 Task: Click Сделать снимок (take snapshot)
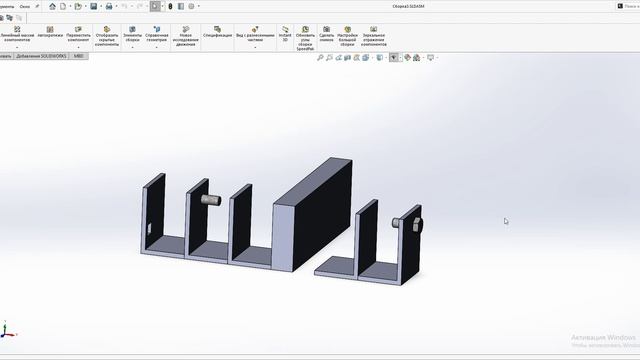click(327, 34)
